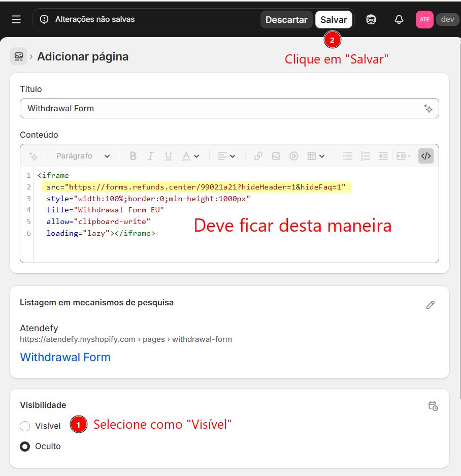Click the outdent icon
The image size is (461, 476).
point(383,156)
